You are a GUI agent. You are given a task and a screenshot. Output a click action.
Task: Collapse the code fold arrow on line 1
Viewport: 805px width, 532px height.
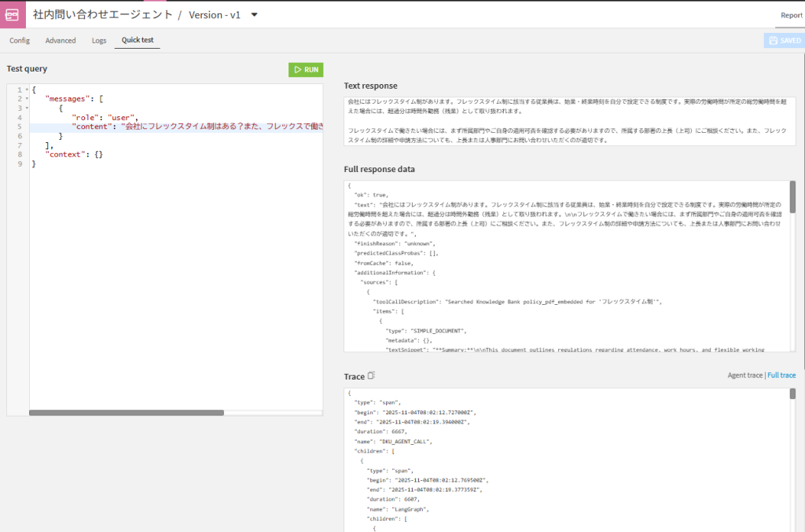[x=26, y=90]
